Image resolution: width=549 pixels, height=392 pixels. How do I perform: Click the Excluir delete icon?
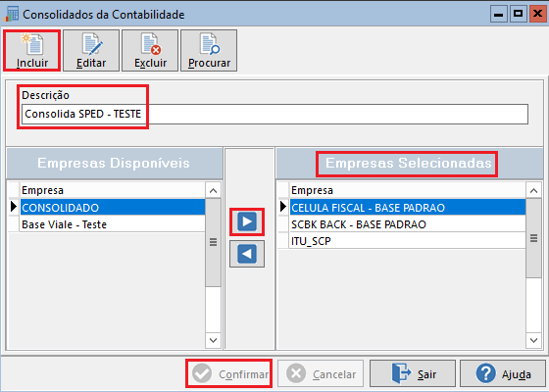150,44
